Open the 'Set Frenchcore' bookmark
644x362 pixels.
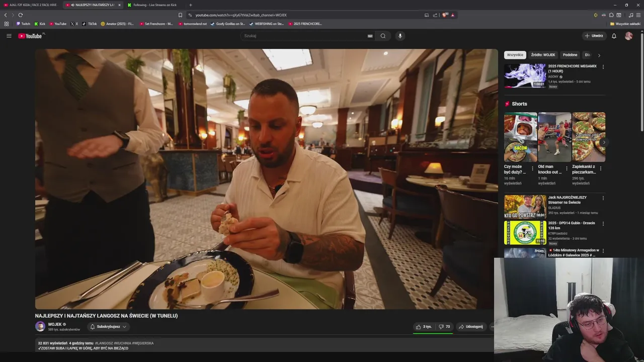(x=156, y=24)
